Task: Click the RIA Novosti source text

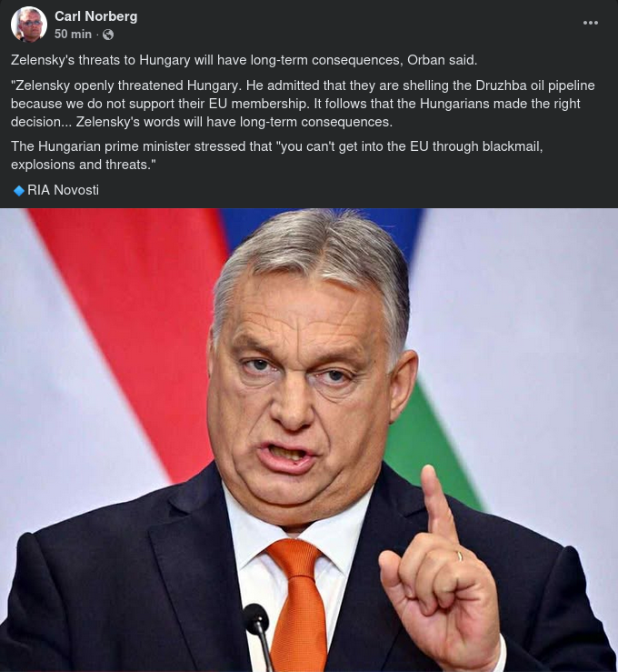Action: point(63,190)
